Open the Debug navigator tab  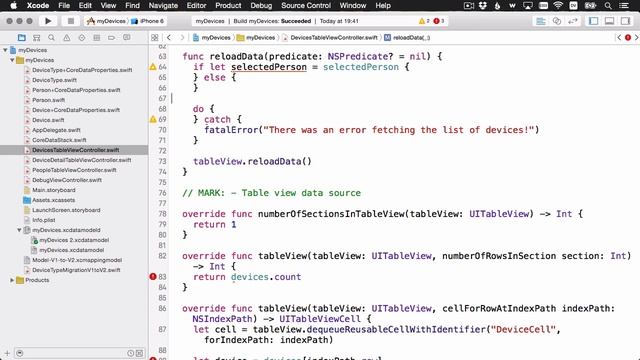coord(97,38)
